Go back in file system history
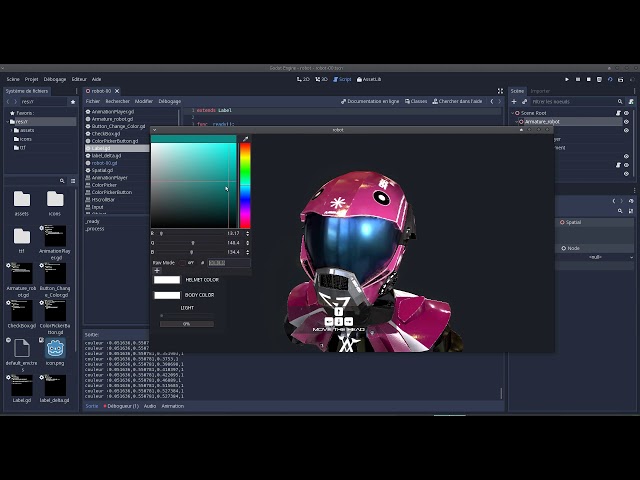This screenshot has width=640, height=480. click(8, 102)
